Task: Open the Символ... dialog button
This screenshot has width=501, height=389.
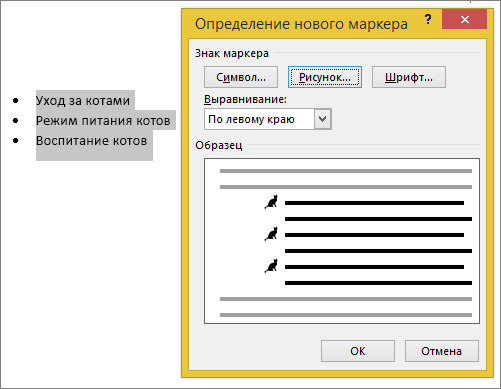Action: pos(241,77)
